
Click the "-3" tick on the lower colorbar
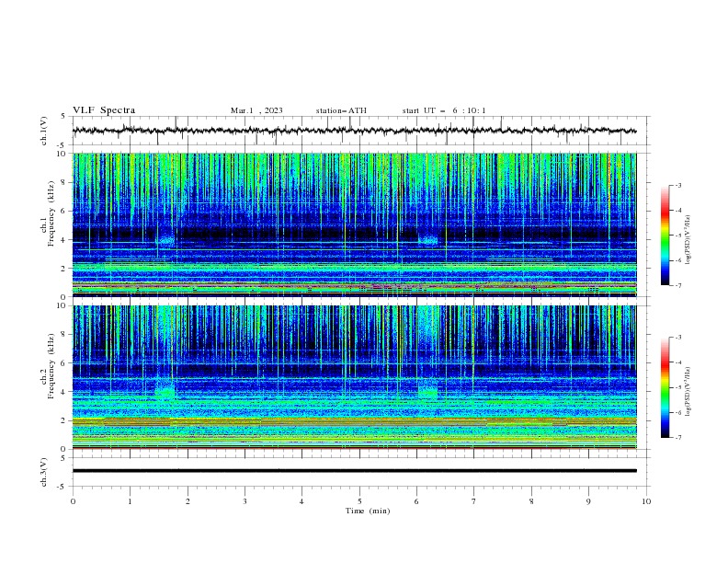[x=677, y=338]
